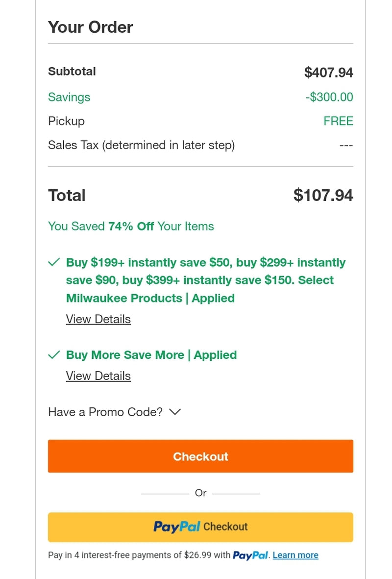Start PayPal Checkout
Screen dimensions: 392x579
[x=200, y=527]
